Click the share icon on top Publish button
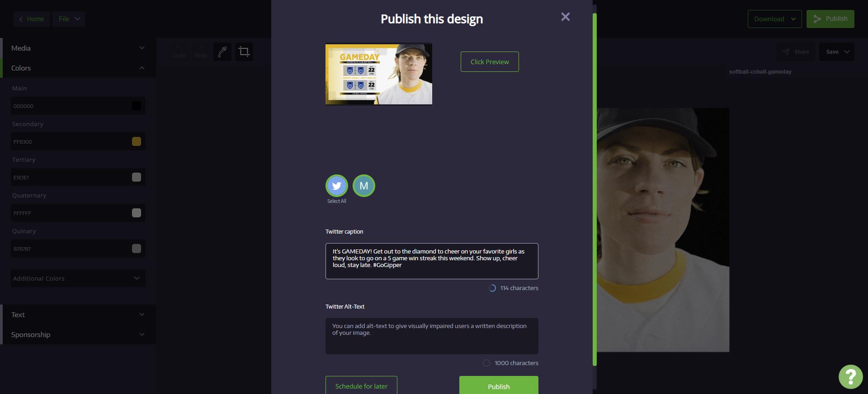Viewport: 868px width, 394px height. (817, 19)
